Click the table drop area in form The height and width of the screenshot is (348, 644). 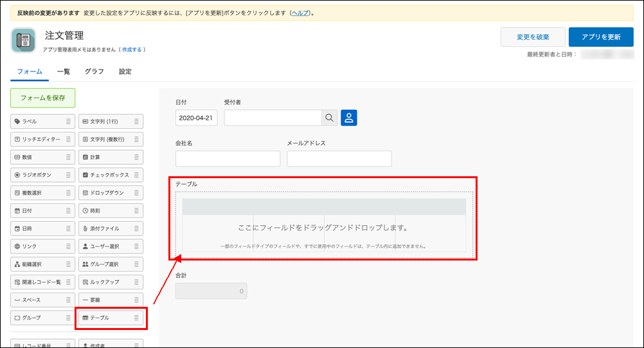[324, 224]
